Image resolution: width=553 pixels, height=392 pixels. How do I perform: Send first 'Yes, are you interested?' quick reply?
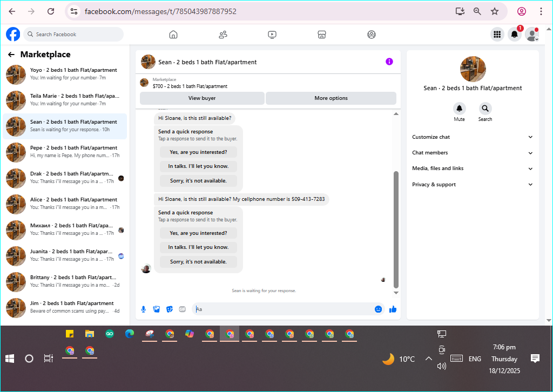[x=198, y=152]
